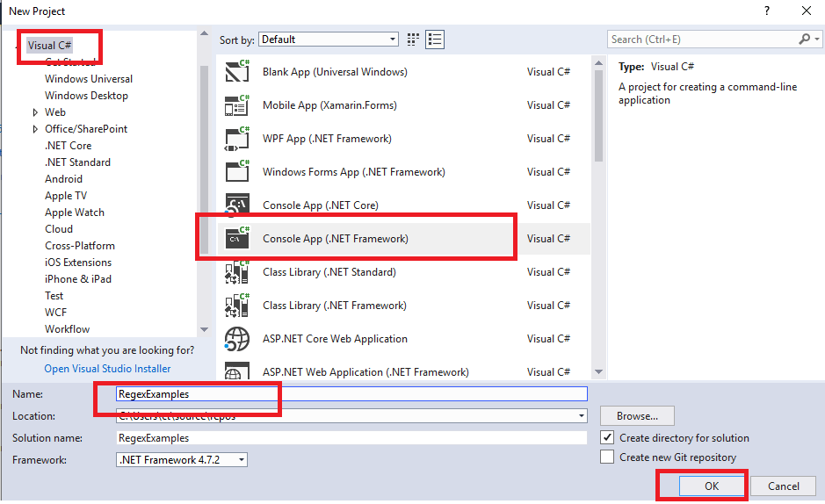The width and height of the screenshot is (825, 504).
Task: Open Visual Studio Installer link
Action: coord(107,369)
